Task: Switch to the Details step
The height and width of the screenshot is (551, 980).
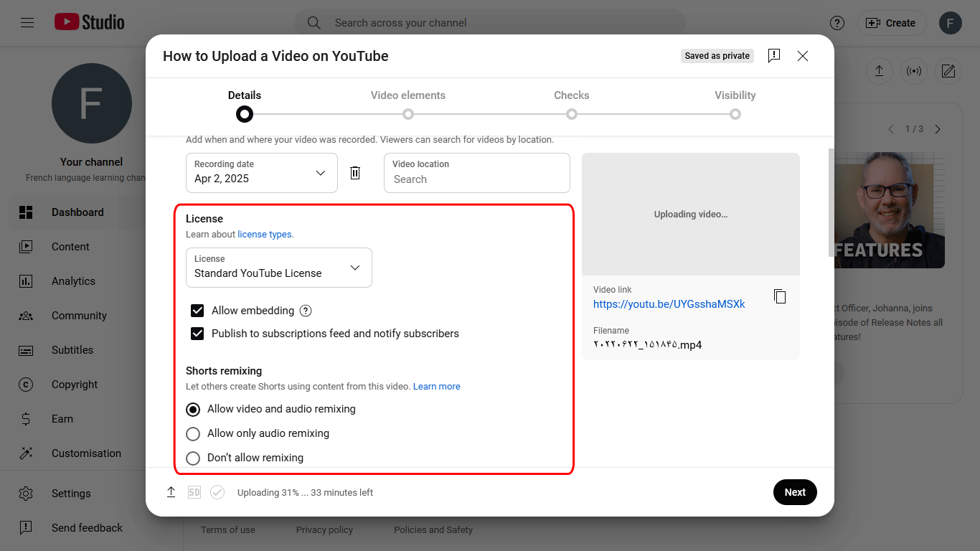Action: click(x=245, y=105)
